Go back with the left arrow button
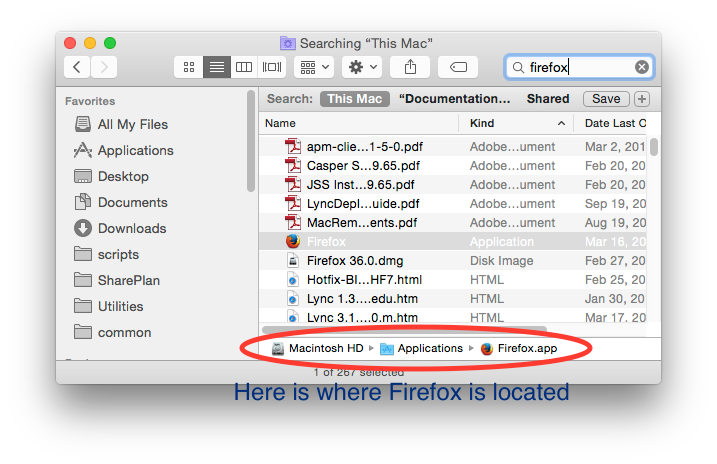This screenshot has height=464, width=717. (x=77, y=67)
